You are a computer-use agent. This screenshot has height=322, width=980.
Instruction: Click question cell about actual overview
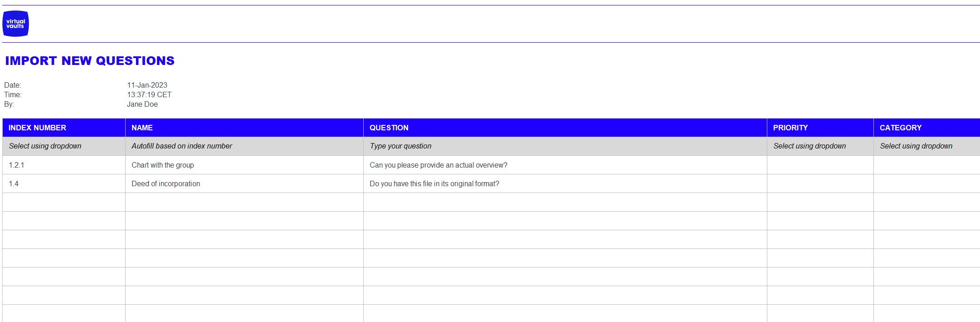pyautogui.click(x=565, y=165)
